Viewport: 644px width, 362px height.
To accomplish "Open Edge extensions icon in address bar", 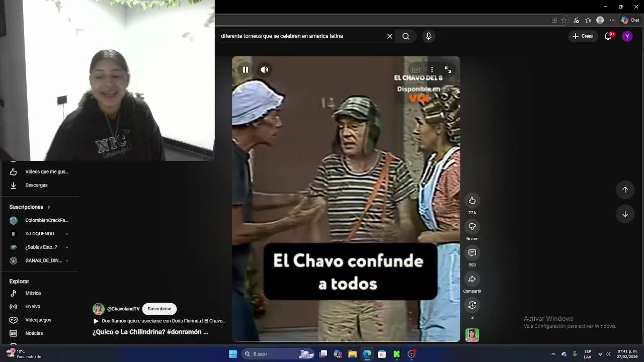I will [x=554, y=20].
